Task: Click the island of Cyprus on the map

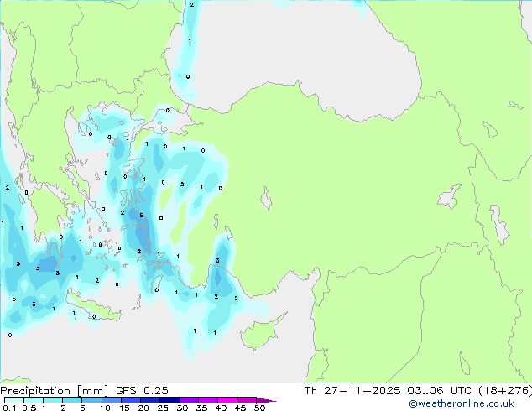Action: pyautogui.click(x=261, y=333)
